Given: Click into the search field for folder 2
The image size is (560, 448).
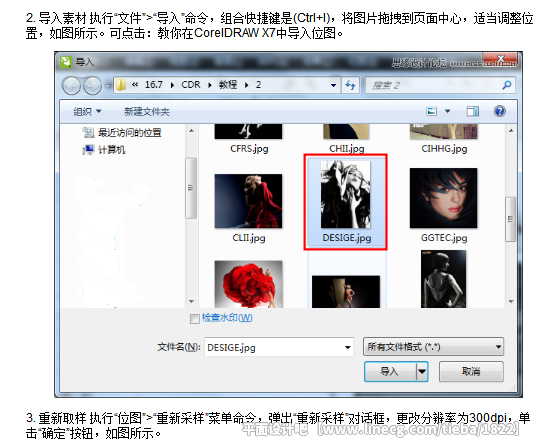Looking at the screenshot, I should pos(440,85).
